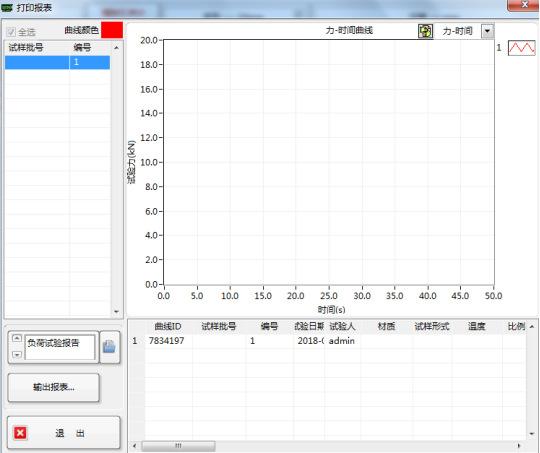Click the sample list scroll down arrow
540x453 pixels.
click(116, 311)
